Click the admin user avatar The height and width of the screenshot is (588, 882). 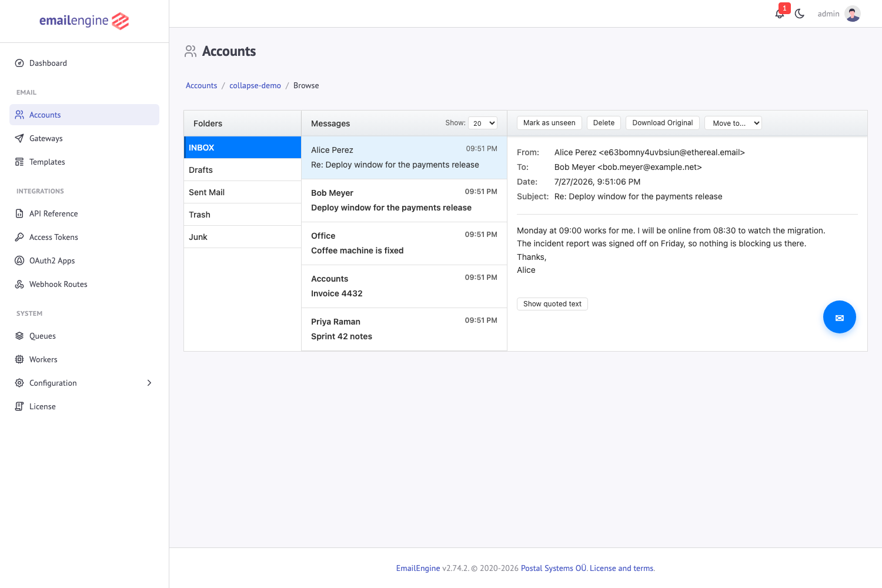[853, 14]
